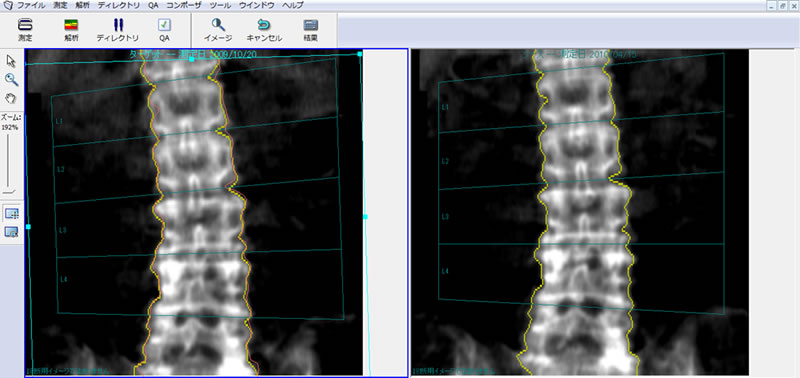The image size is (800, 378).
Task: Click the right scan date header text
Action: [x=579, y=54]
